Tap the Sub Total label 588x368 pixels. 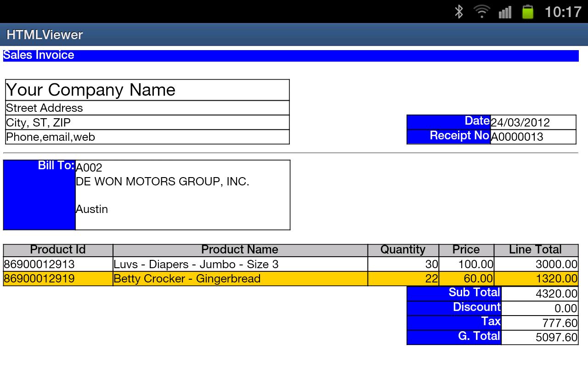474,293
